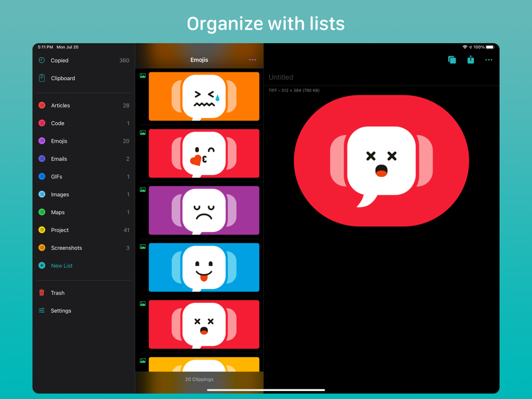The image size is (532, 399).
Task: Click image type icon beside blue tongue emoji
Action: 143,247
